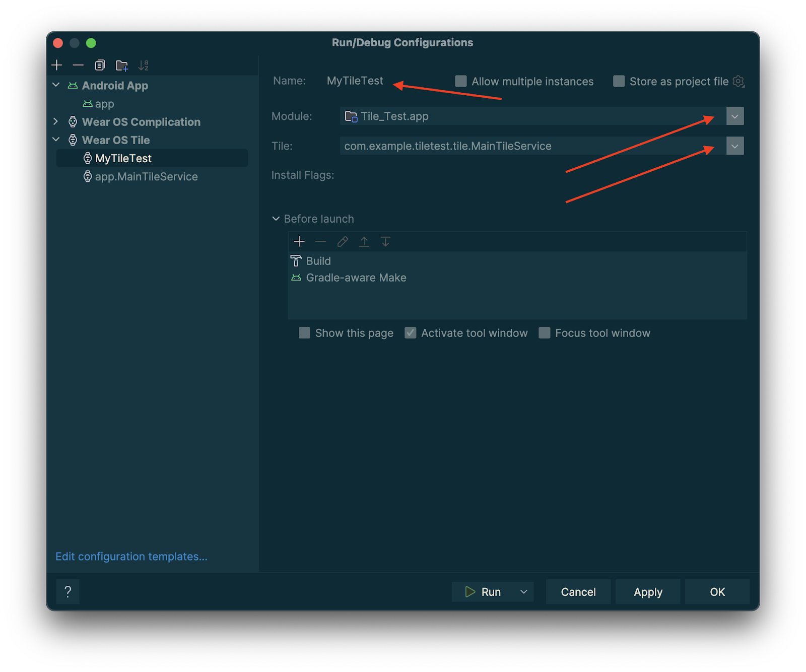The width and height of the screenshot is (806, 672).
Task: Add a Before launch task
Action: [299, 241]
